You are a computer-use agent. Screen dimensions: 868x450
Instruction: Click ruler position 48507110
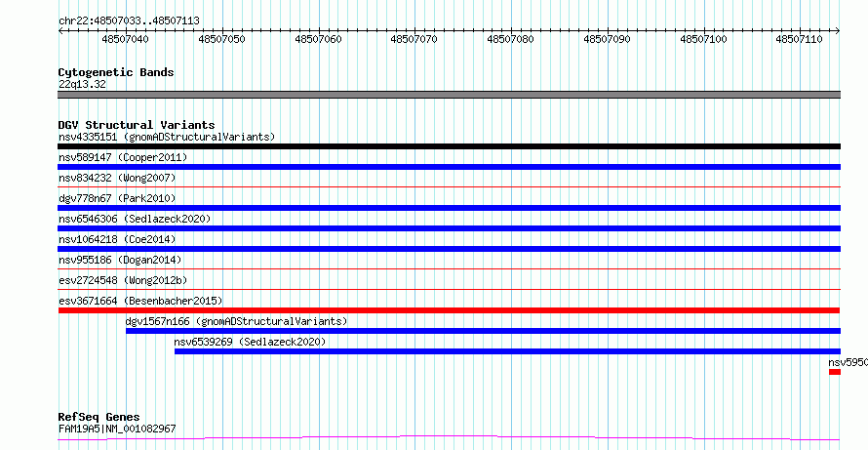tap(800, 39)
